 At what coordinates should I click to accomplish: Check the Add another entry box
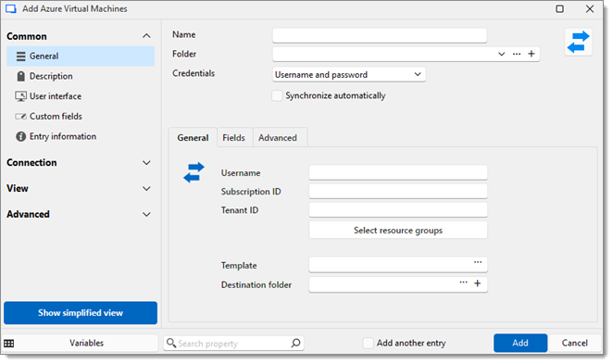(368, 344)
